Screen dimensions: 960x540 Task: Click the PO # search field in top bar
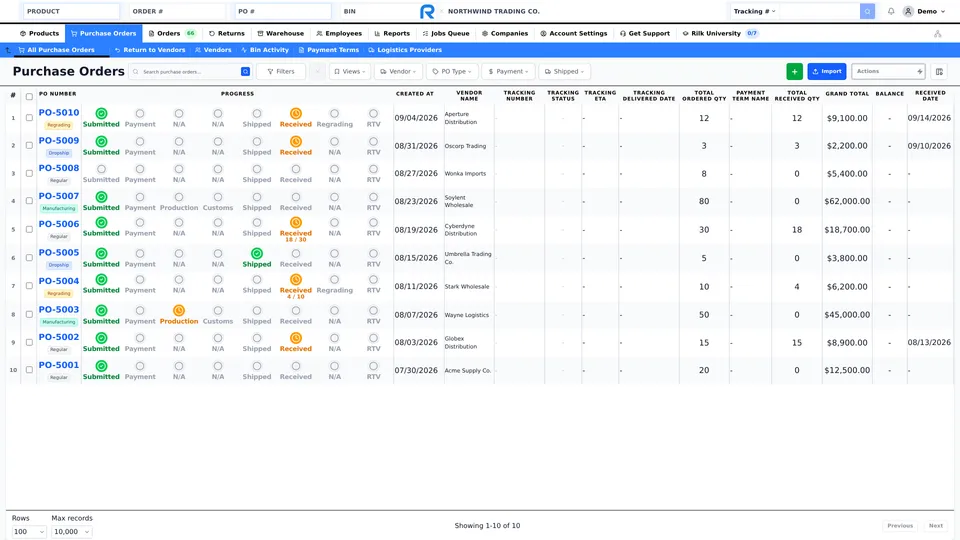tap(283, 11)
